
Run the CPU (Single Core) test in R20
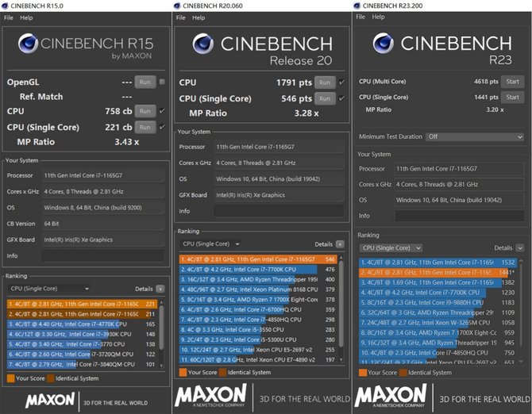(x=325, y=98)
